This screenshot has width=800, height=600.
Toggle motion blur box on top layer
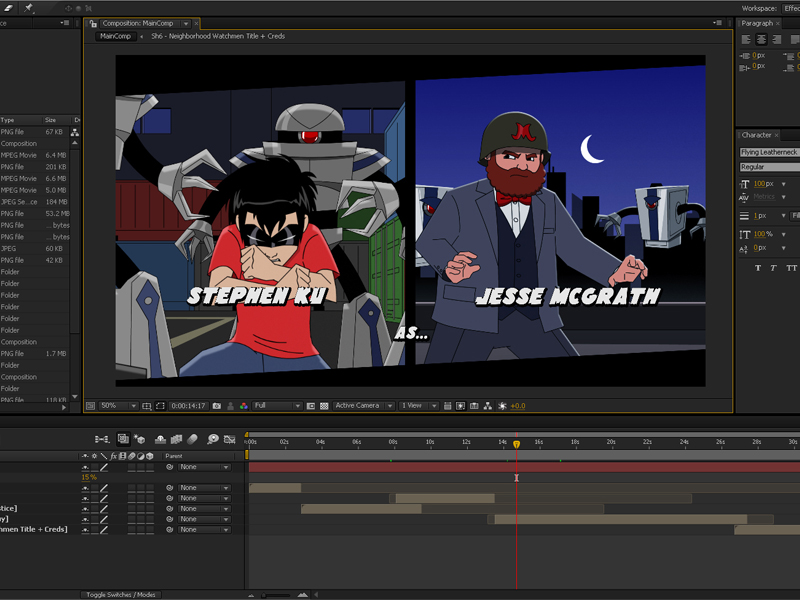tap(132, 467)
